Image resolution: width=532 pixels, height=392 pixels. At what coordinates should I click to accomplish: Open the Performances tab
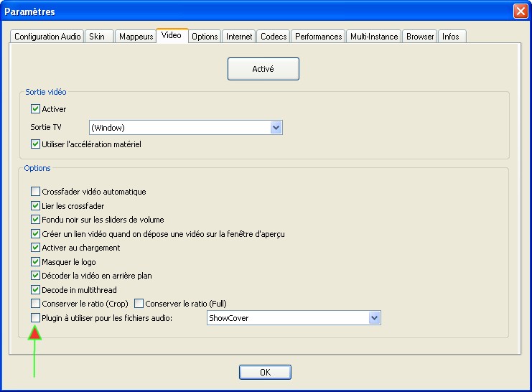pos(318,37)
